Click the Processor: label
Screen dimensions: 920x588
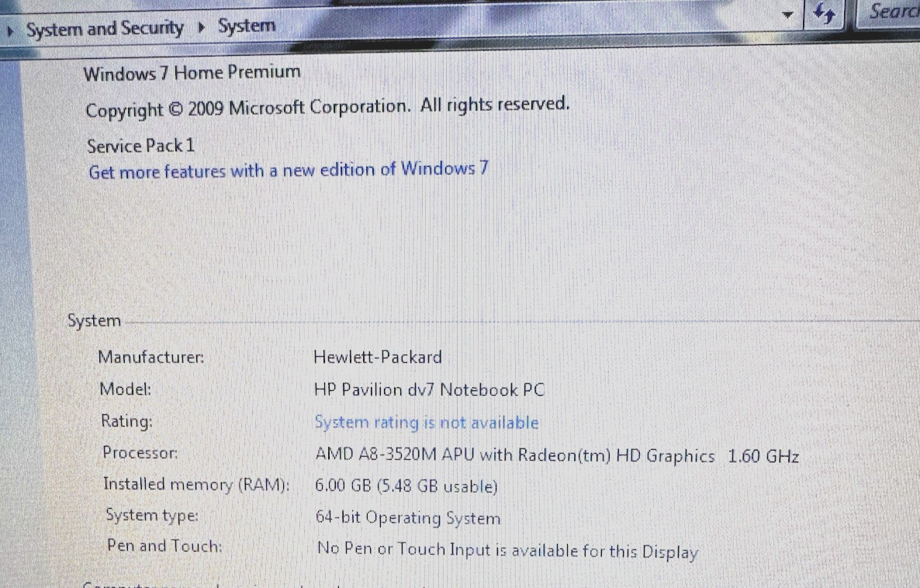pos(140,452)
